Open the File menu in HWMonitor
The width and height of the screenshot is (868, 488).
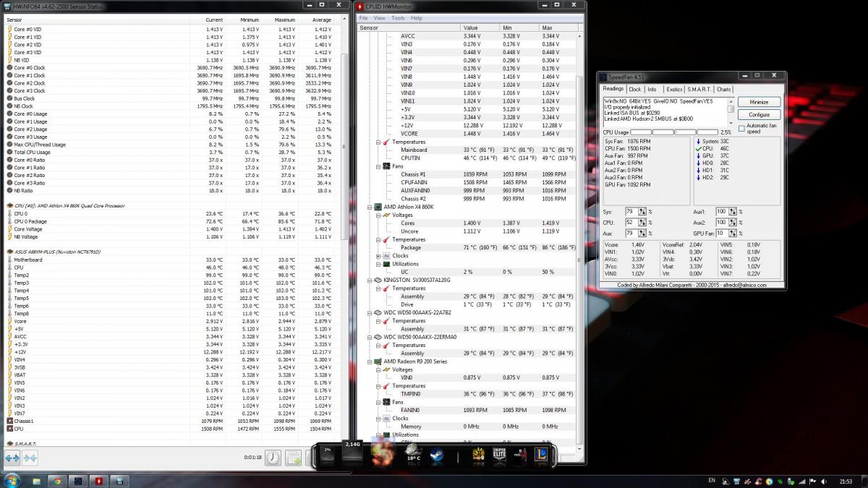[364, 18]
